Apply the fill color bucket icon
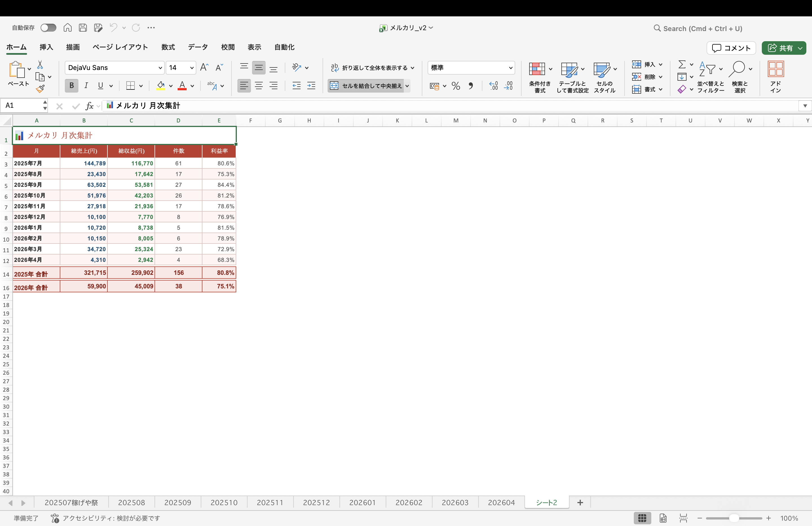Viewport: 812px width, 526px height. 160,86
